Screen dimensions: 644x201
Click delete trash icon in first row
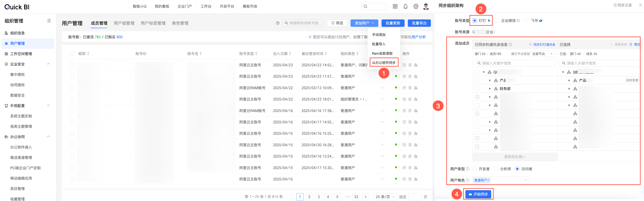pos(410,65)
